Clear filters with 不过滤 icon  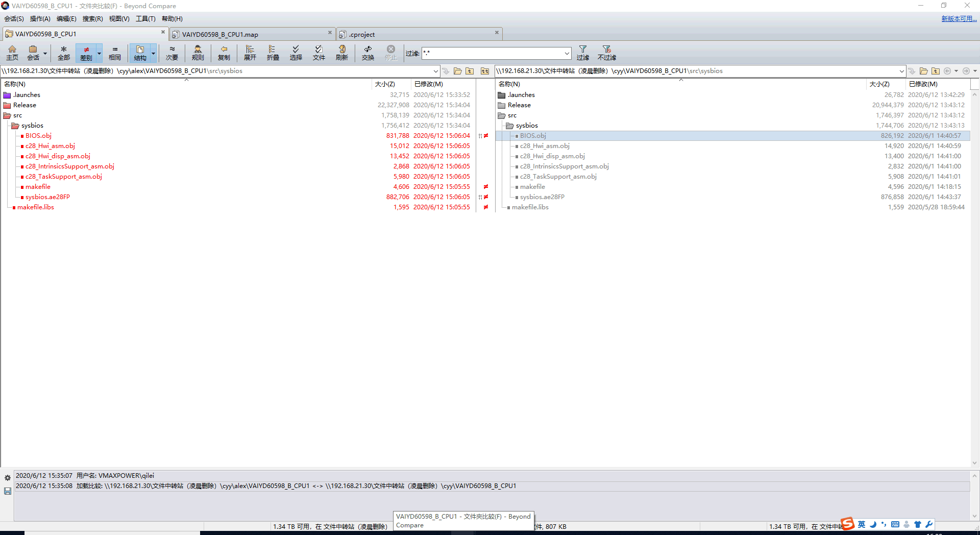coord(607,53)
